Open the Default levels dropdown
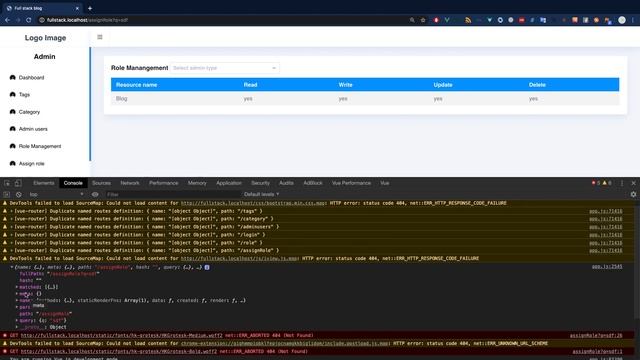 point(262,194)
